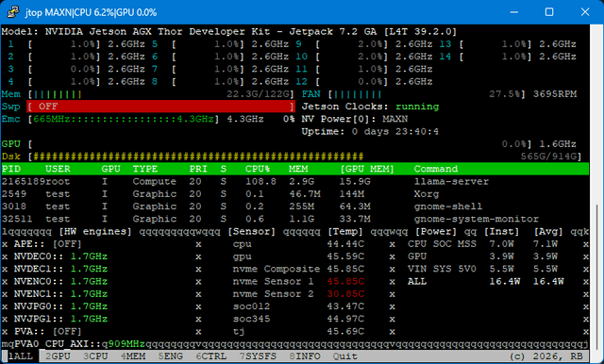Click the USER column header
The height and width of the screenshot is (364, 604).
pyautogui.click(x=58, y=169)
